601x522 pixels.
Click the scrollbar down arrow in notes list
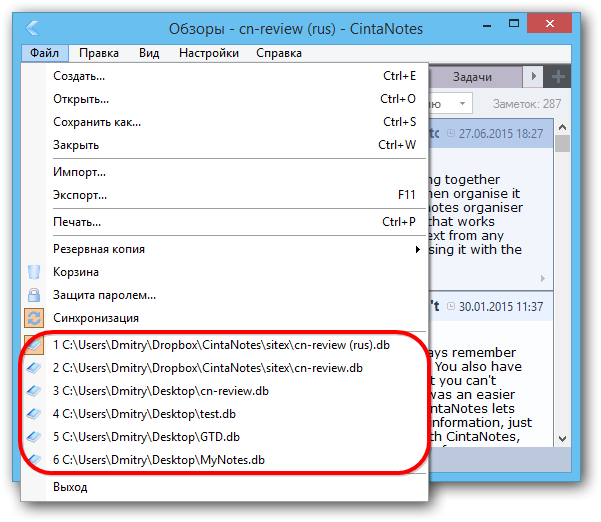click(562, 438)
